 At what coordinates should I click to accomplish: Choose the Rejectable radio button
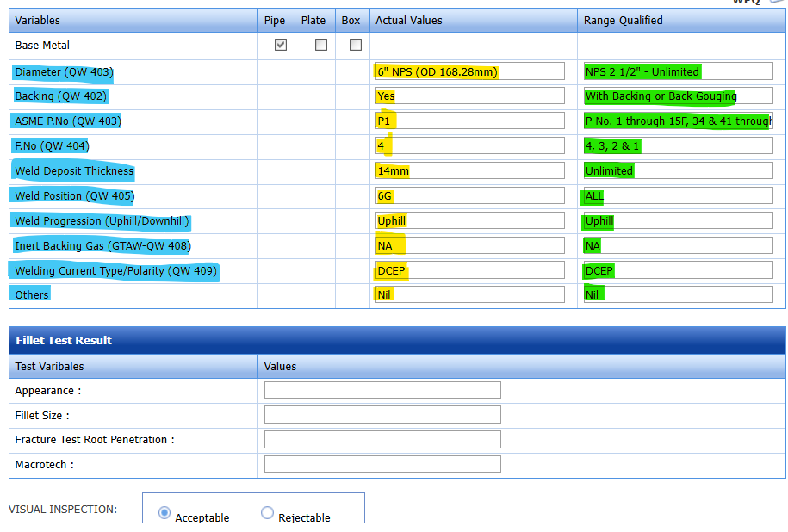point(268,513)
